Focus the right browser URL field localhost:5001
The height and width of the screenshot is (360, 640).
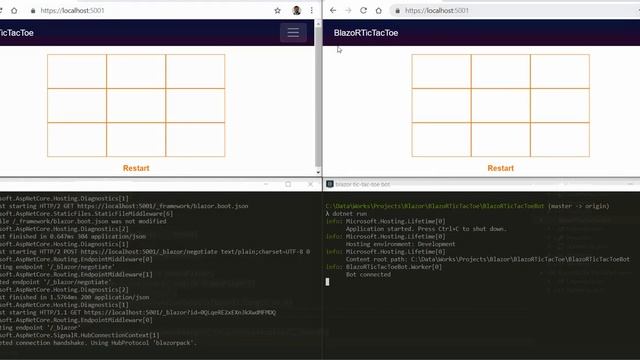437,11
